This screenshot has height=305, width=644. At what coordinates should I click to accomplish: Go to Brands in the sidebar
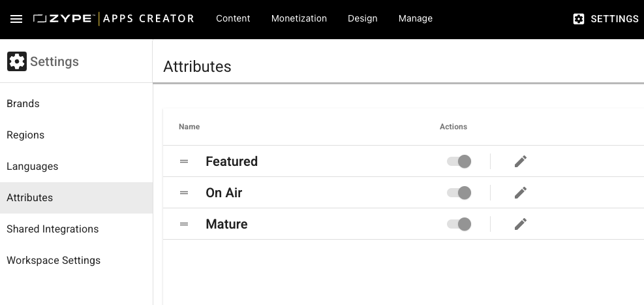[x=76, y=104]
